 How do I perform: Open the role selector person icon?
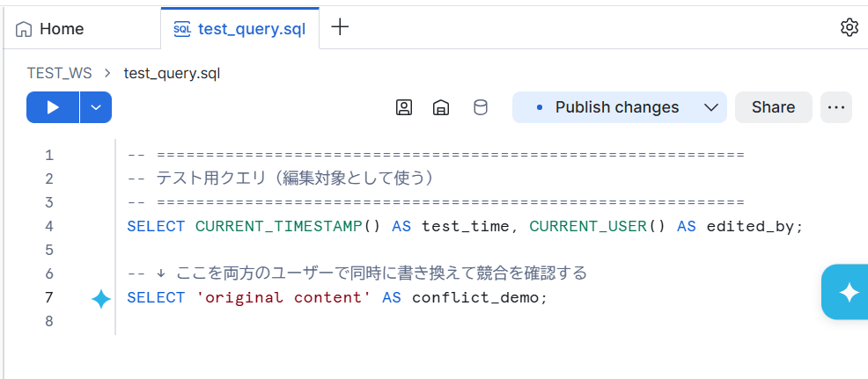tap(404, 107)
